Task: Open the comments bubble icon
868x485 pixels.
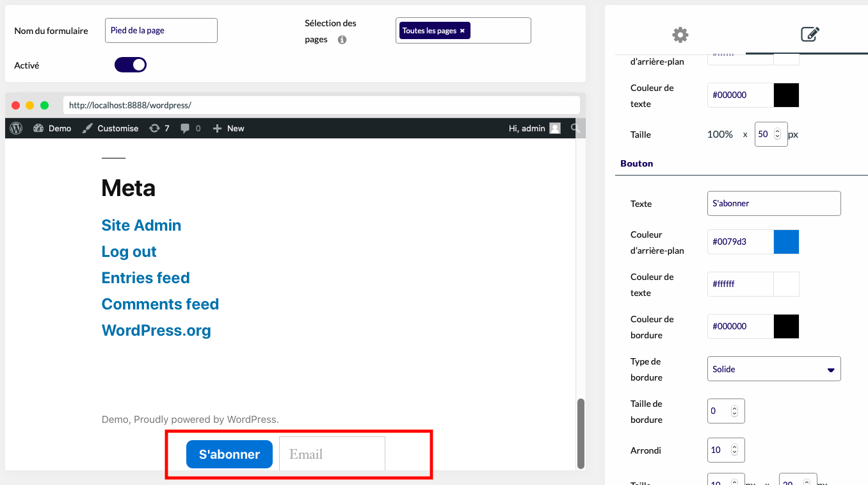Action: click(185, 128)
